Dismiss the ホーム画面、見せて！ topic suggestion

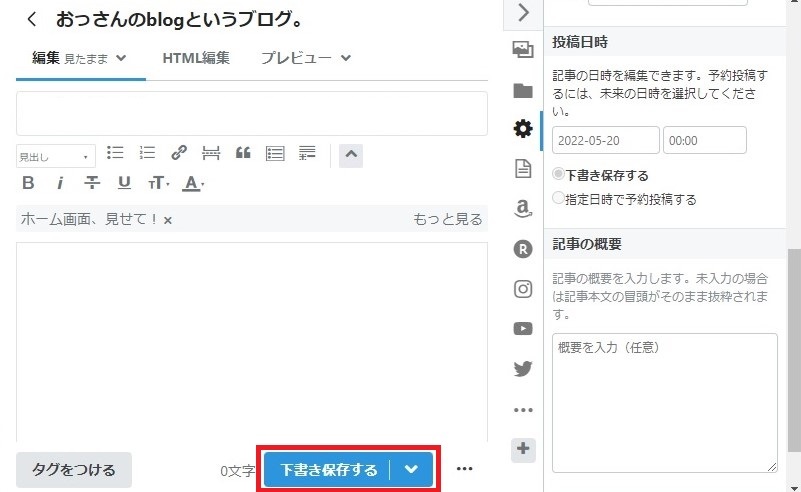click(x=168, y=220)
